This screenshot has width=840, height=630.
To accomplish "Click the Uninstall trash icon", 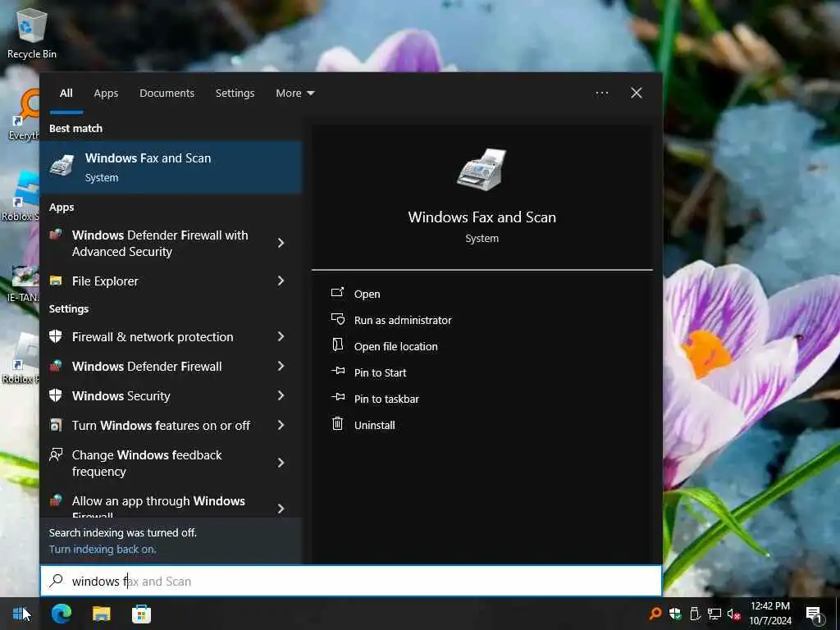I will coord(337,424).
